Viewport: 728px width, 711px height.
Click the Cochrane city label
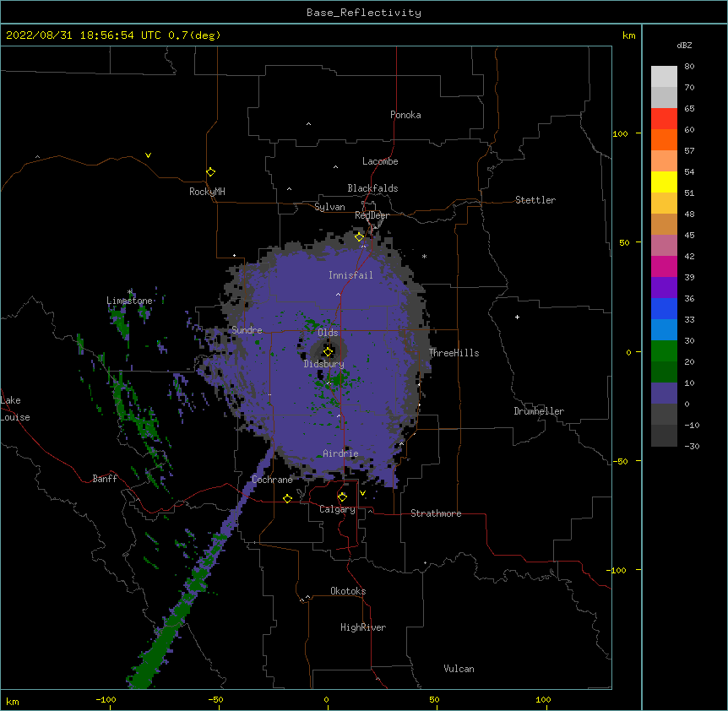pos(272,480)
